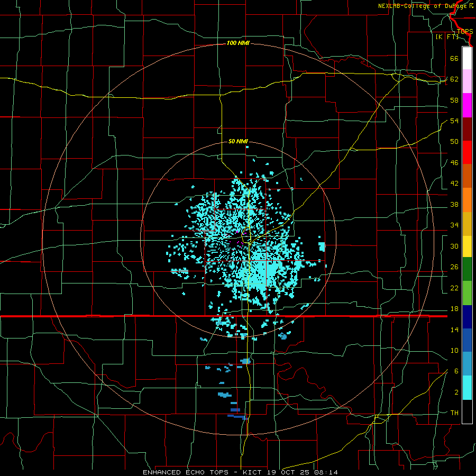Click the legend value '46'
Viewport: 476px width, 476px height.
[x=454, y=163]
